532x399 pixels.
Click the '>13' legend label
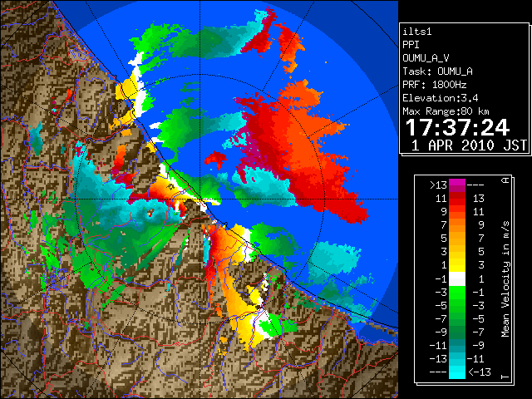click(438, 185)
